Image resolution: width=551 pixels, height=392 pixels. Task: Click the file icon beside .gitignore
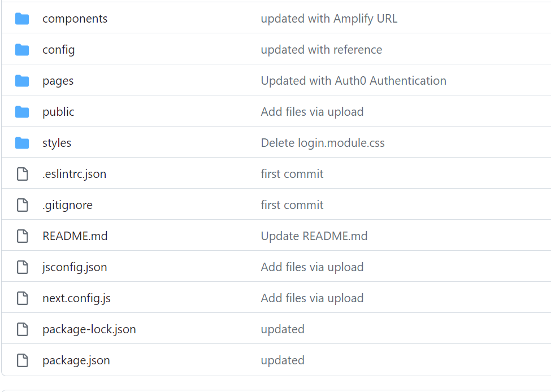click(23, 204)
